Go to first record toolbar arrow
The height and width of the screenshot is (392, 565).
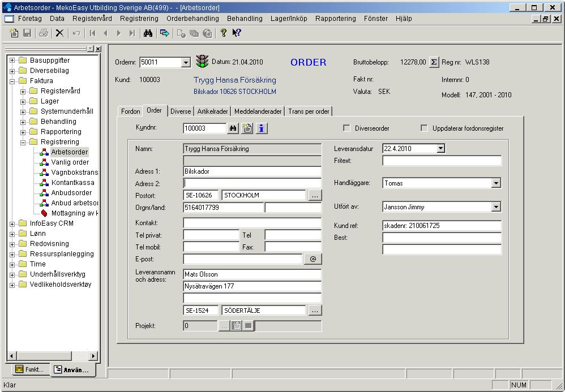click(93, 33)
